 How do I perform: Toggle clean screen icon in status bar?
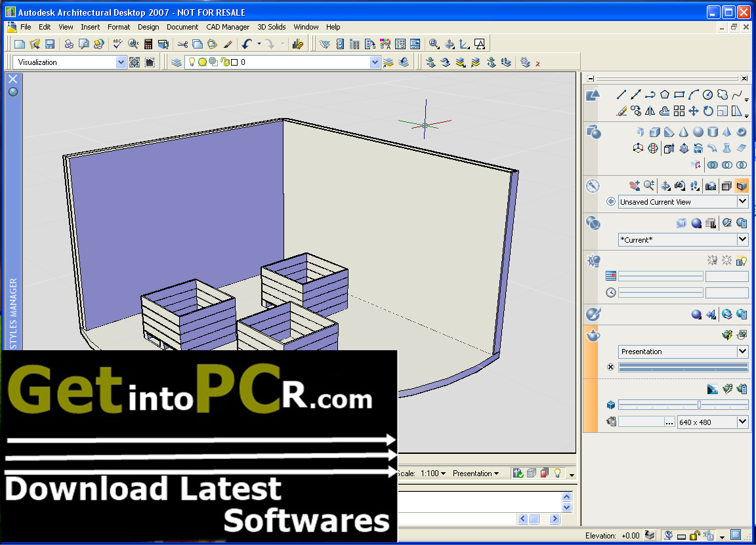pos(736,535)
